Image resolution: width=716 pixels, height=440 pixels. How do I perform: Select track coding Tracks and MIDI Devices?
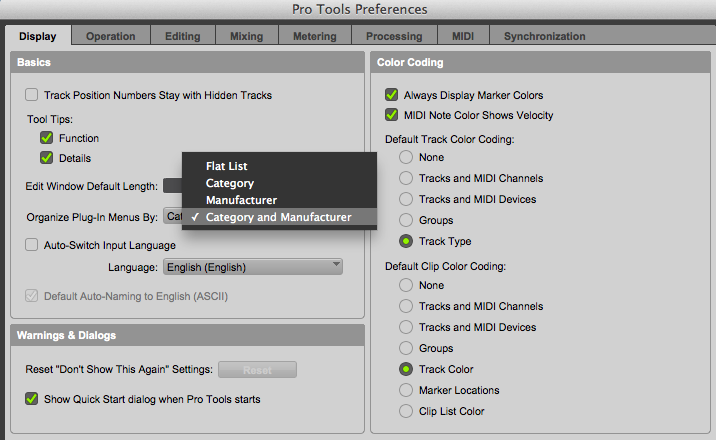point(406,199)
